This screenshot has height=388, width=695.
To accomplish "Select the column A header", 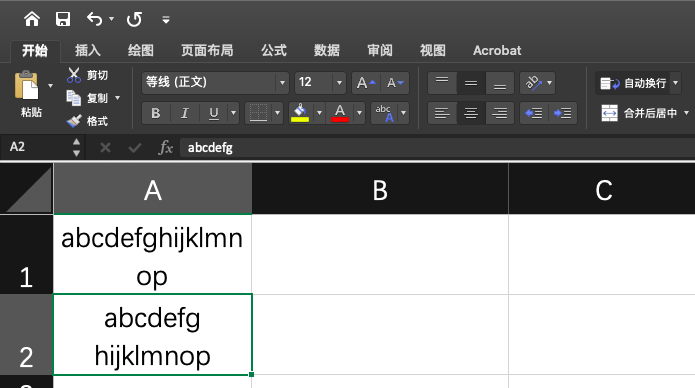I will (x=152, y=189).
